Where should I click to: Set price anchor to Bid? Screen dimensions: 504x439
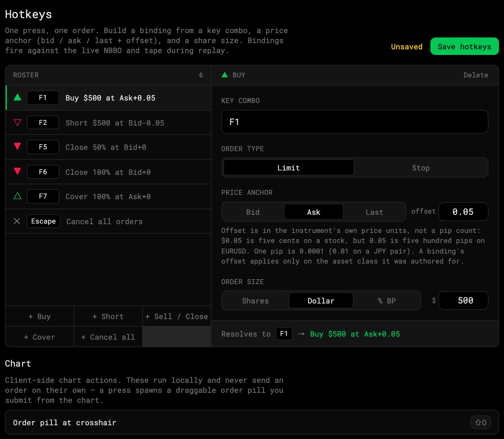click(253, 212)
